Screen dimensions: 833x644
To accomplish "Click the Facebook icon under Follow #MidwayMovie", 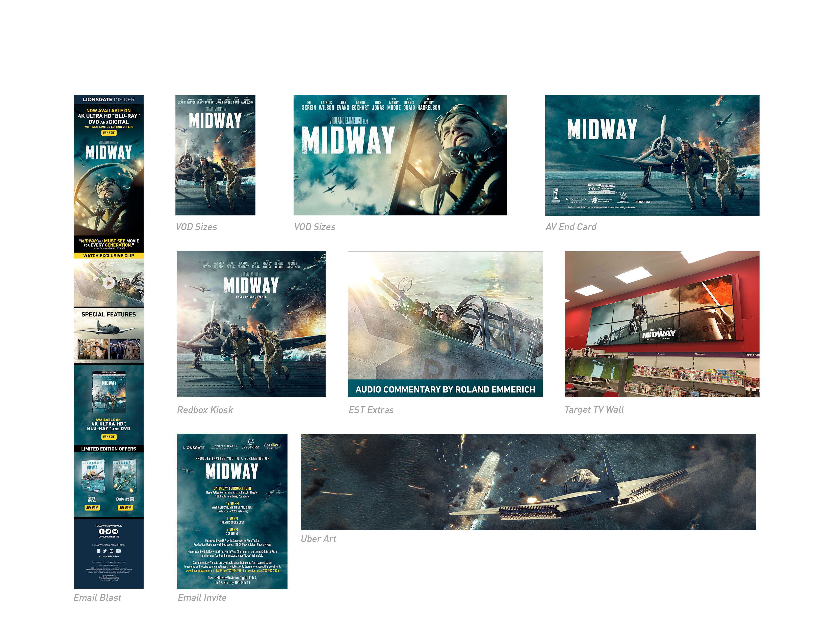I will pyautogui.click(x=102, y=531).
